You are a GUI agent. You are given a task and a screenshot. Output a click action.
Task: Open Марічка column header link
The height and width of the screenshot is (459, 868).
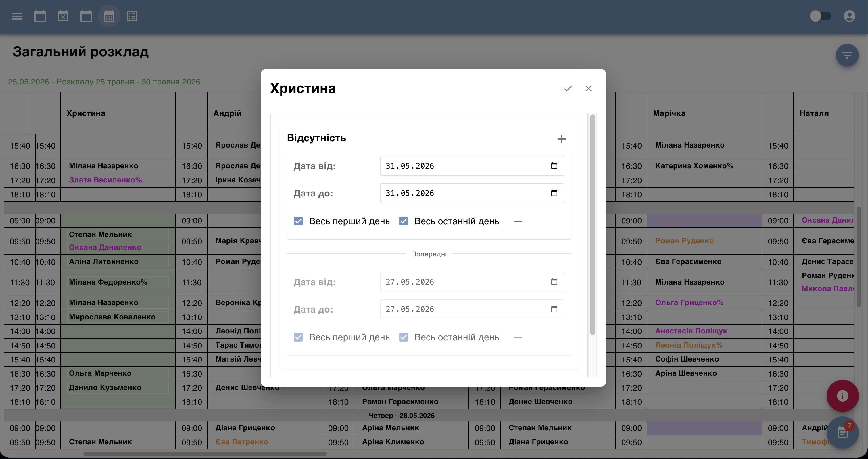coord(669,113)
